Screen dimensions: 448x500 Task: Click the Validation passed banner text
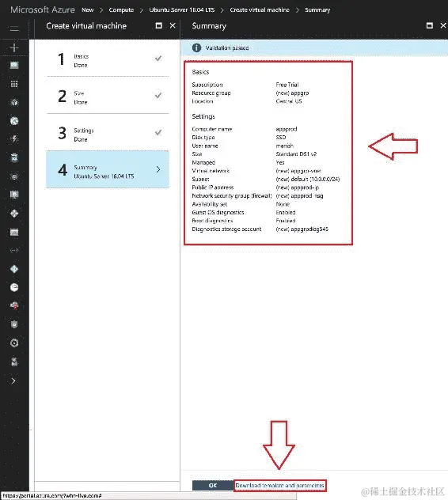[x=227, y=47]
